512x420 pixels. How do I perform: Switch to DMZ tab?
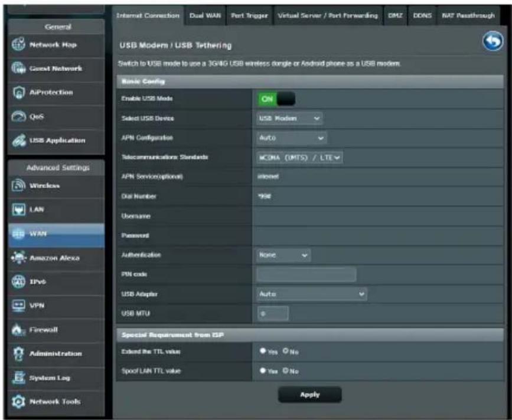tap(395, 15)
